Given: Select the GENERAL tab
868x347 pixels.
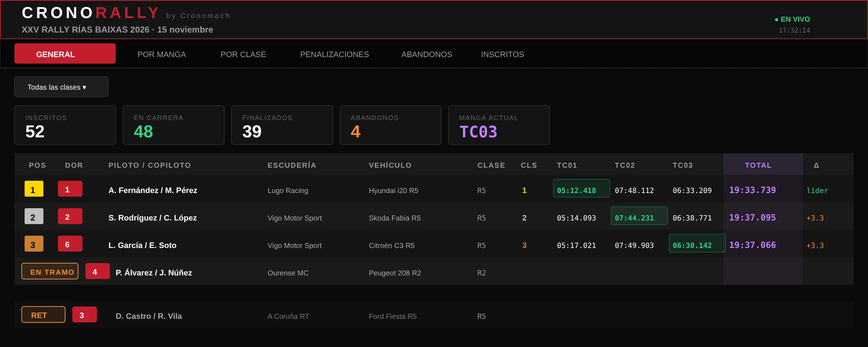Looking at the screenshot, I should pyautogui.click(x=65, y=53).
